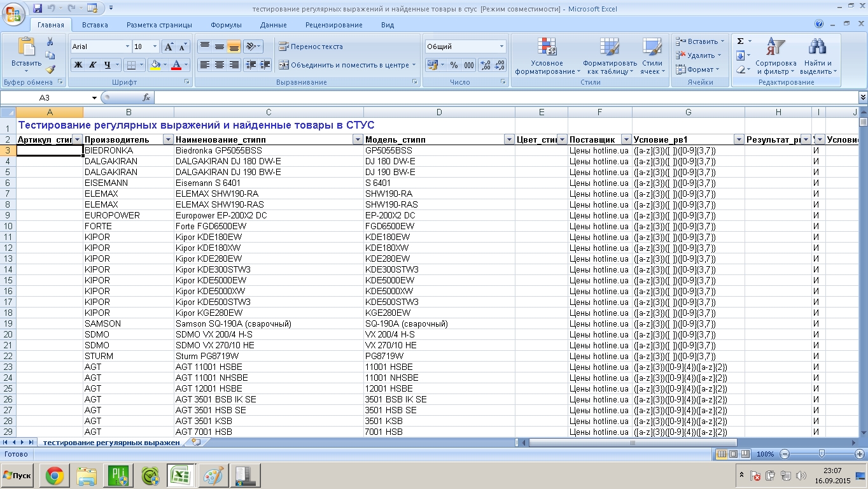The width and height of the screenshot is (868, 489).
Task: Open the Name Box dropdown arrow
Action: (x=95, y=98)
